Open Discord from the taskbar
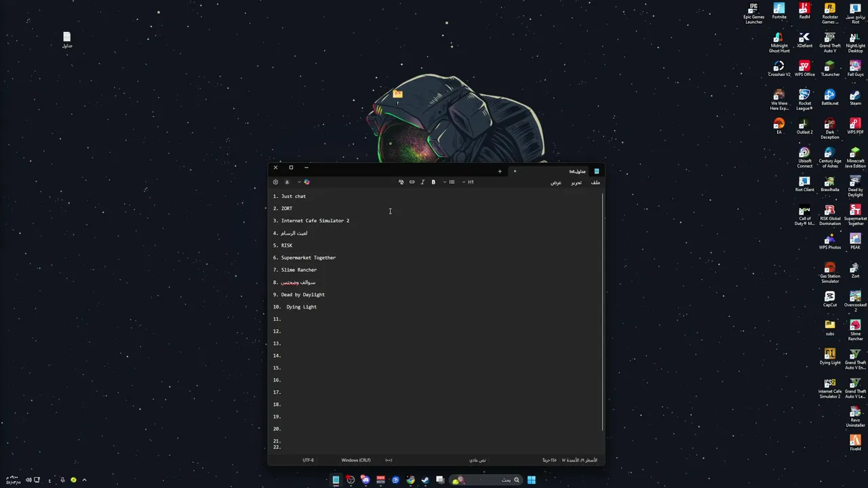This screenshot has width=868, height=488. [366, 480]
